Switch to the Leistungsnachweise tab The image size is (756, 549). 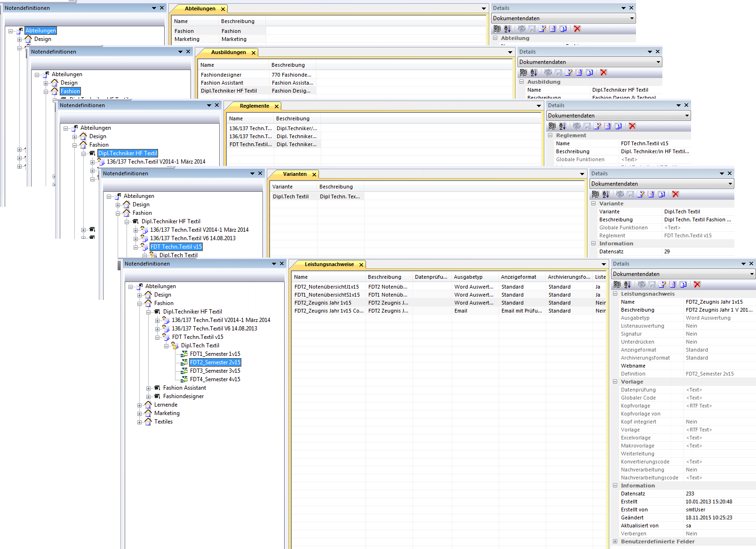point(329,264)
